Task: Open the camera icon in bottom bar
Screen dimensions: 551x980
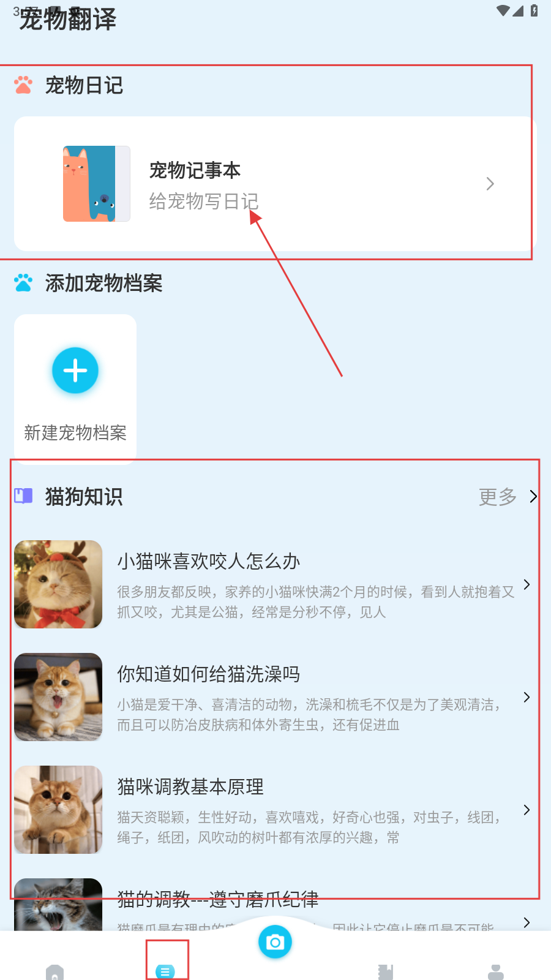Action: [x=275, y=942]
